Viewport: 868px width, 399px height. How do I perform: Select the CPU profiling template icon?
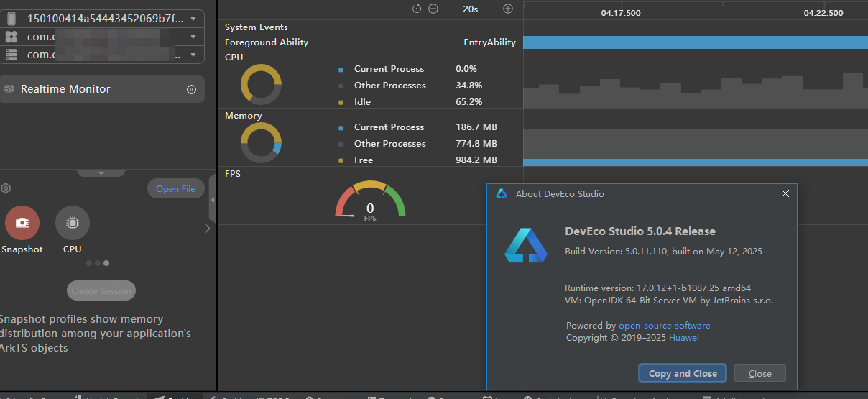click(72, 223)
